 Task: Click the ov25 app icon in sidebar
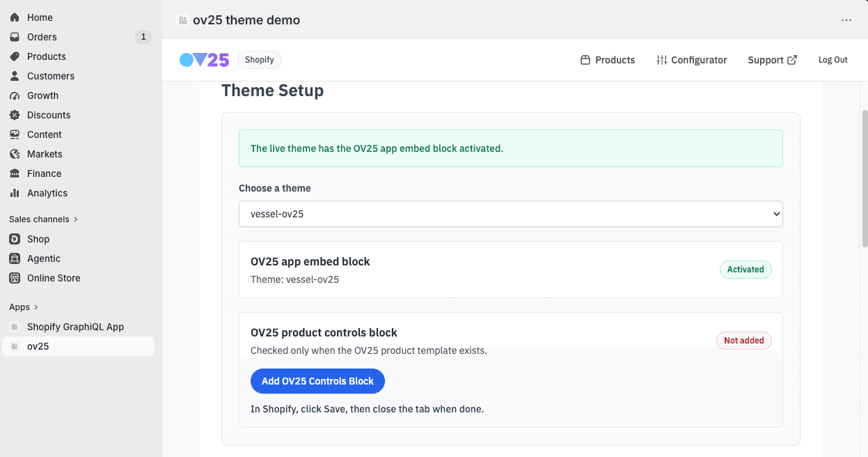point(15,346)
